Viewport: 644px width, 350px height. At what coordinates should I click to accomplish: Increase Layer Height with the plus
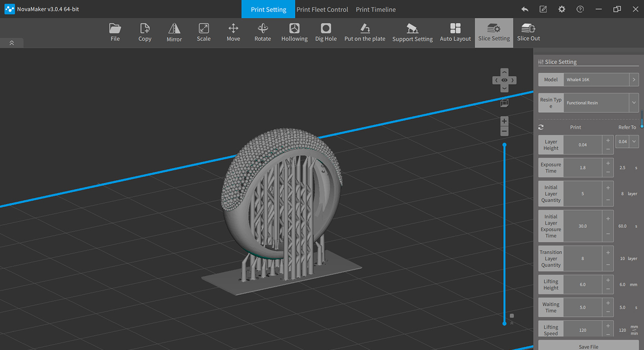608,140
